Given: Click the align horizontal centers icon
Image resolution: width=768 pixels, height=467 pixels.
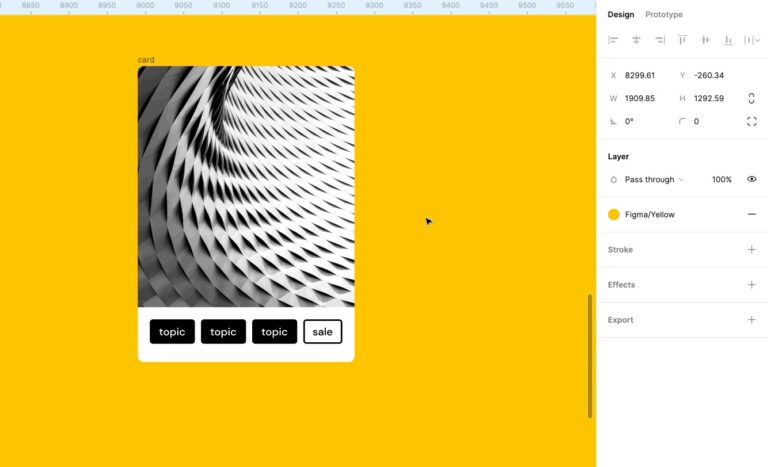Looking at the screenshot, I should coord(636,40).
